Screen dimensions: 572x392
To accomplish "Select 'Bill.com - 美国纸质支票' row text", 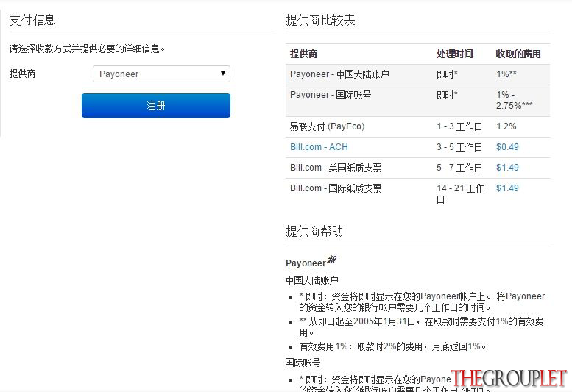I will (x=336, y=168).
